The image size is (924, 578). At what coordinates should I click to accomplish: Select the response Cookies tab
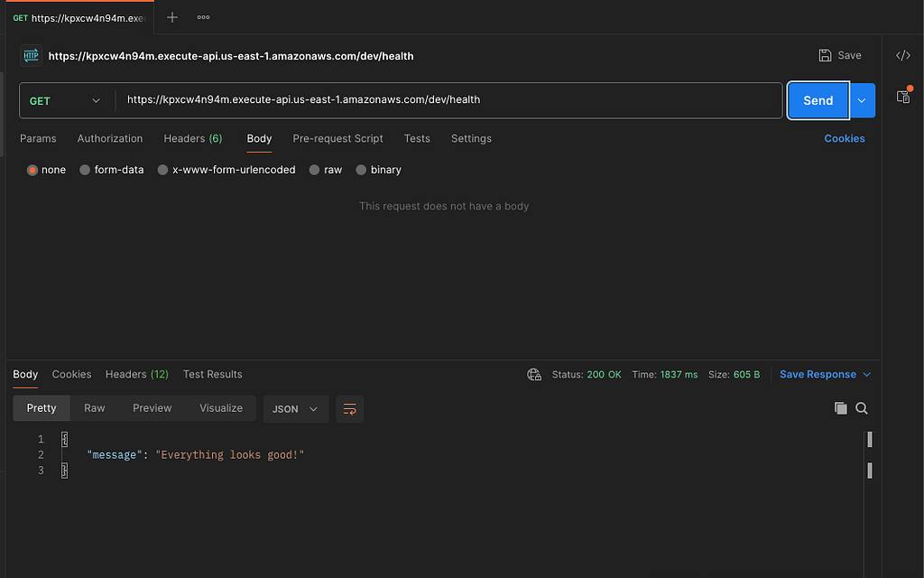(x=71, y=375)
